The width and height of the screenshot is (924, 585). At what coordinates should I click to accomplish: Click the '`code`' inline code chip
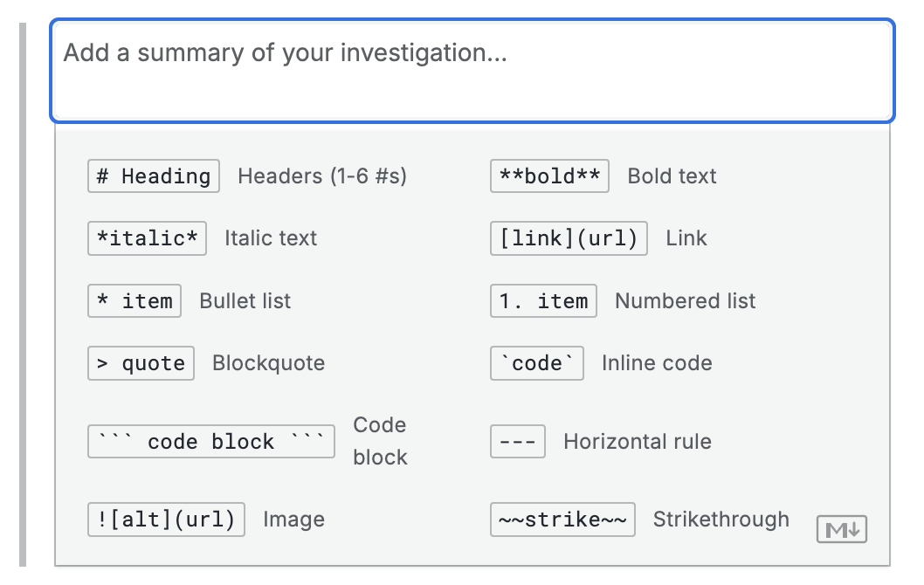tap(536, 363)
